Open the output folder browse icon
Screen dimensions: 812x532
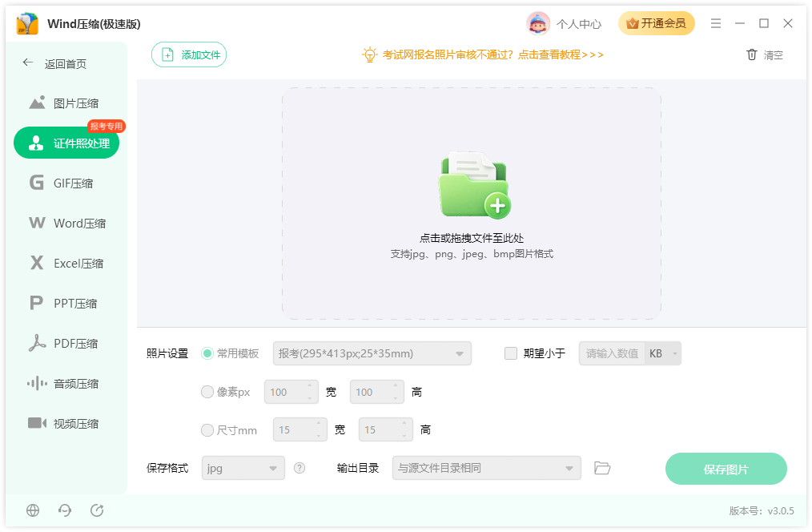601,468
